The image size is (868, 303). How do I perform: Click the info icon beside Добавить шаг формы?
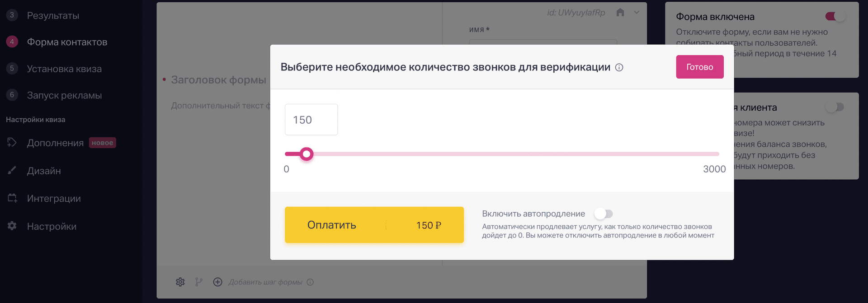(310, 282)
